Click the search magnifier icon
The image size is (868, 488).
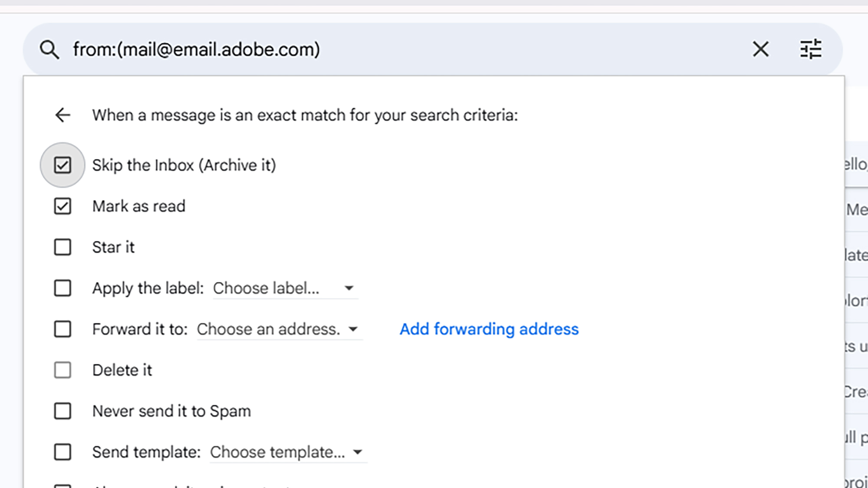coord(49,49)
